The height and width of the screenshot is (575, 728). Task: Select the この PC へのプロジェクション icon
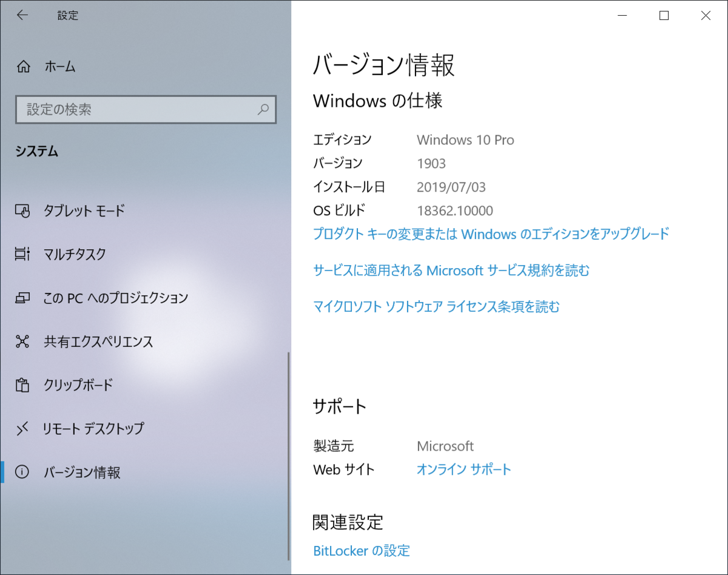click(x=23, y=297)
